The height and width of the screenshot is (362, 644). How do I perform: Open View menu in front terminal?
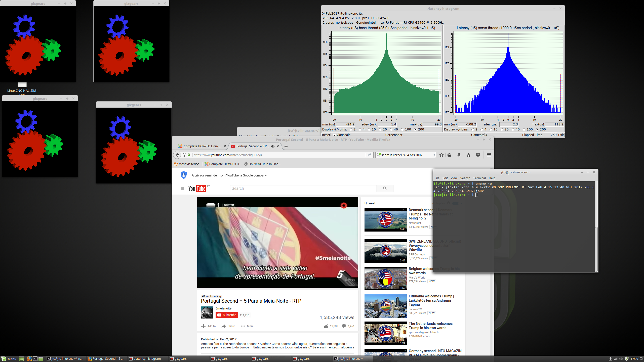point(454,178)
